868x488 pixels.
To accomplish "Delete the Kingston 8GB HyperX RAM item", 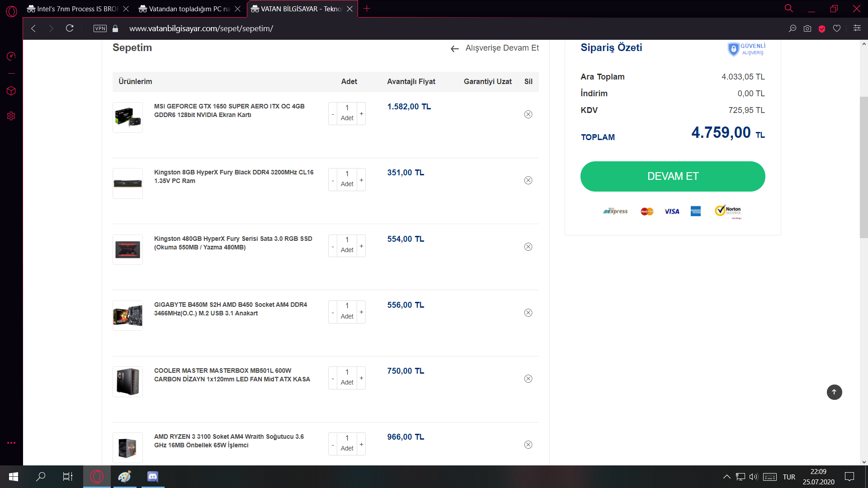I will point(528,180).
